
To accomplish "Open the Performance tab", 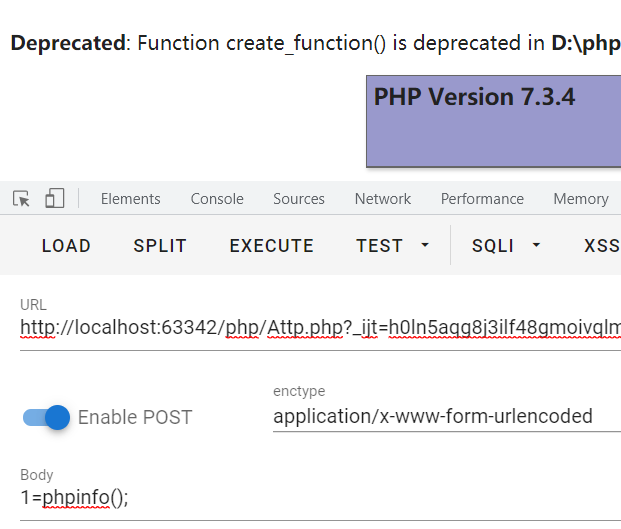I will click(482, 199).
